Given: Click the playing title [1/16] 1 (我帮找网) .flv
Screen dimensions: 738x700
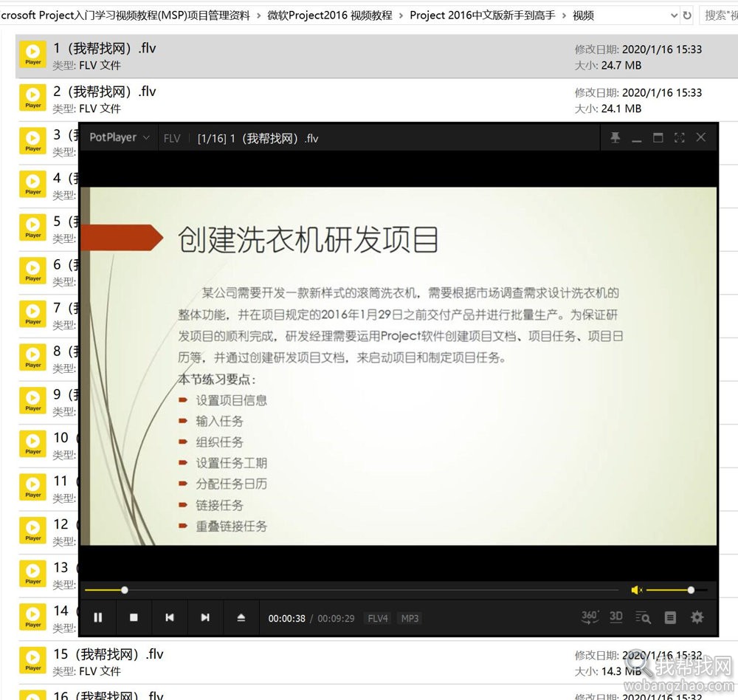Looking at the screenshot, I should click(258, 139).
